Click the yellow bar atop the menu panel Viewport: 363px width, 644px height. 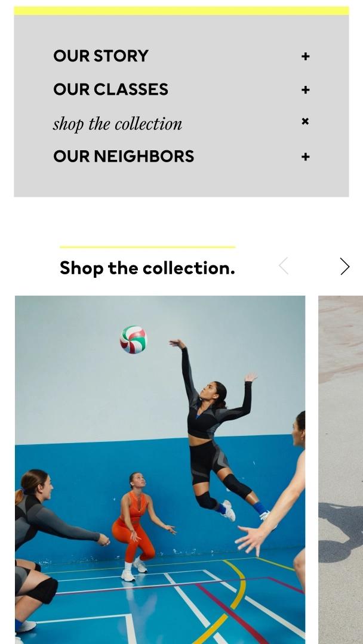(181, 11)
